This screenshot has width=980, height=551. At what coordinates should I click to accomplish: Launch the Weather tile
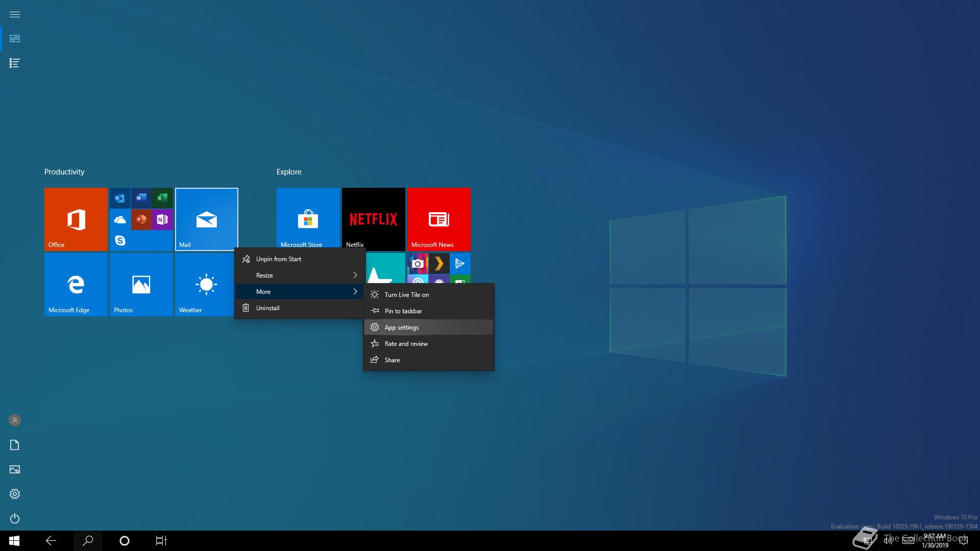point(204,285)
